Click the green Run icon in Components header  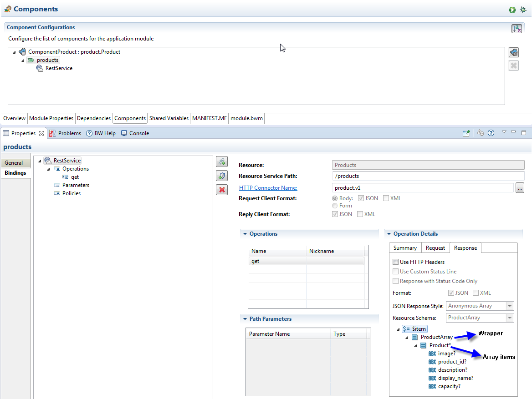point(512,10)
